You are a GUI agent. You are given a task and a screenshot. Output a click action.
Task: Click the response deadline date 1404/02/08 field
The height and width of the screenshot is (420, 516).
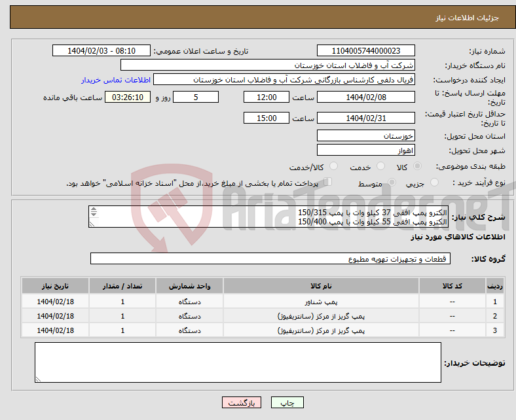tap(365, 97)
